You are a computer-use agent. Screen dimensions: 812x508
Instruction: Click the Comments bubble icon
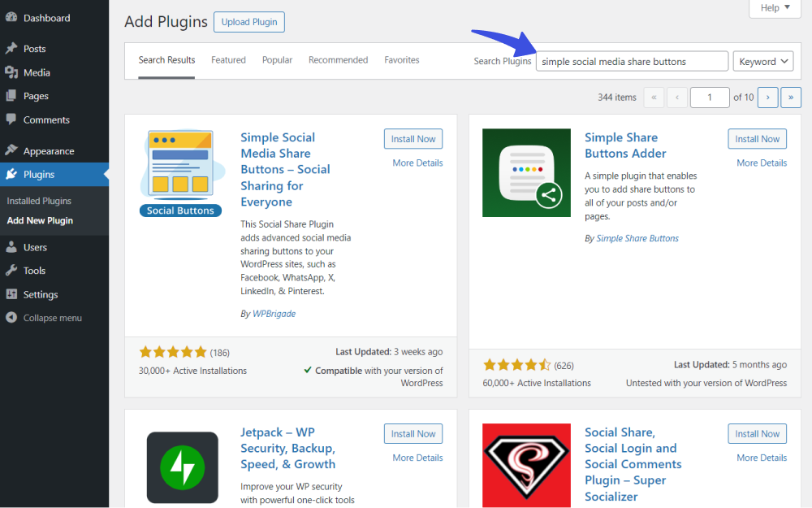point(11,119)
